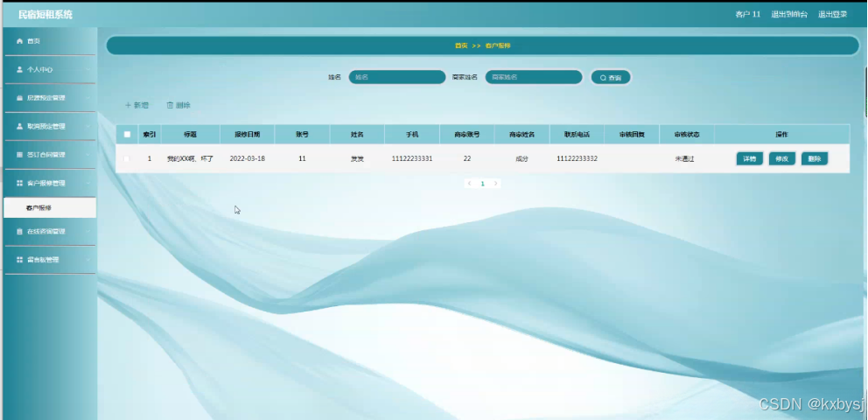Click the 客户 11 user label
The width and height of the screenshot is (868, 420).
748,14
